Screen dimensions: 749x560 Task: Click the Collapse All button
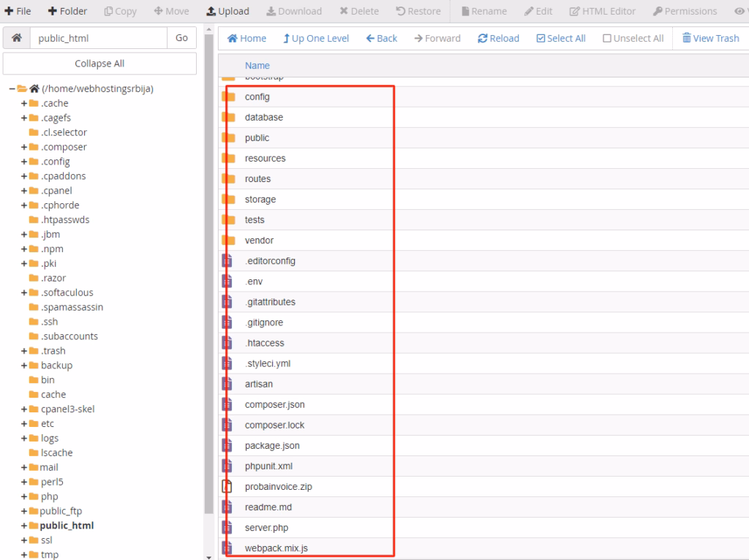(x=99, y=64)
